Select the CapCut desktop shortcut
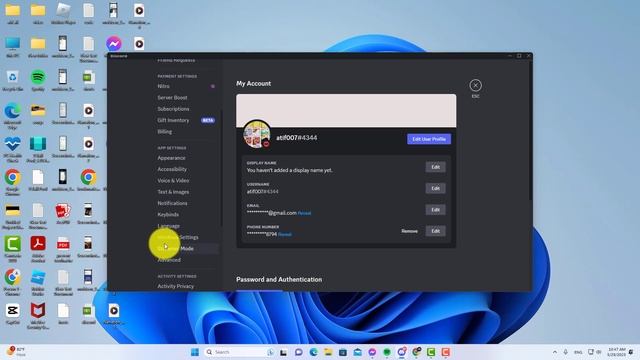Image resolution: width=640 pixels, height=360 pixels. [x=13, y=313]
